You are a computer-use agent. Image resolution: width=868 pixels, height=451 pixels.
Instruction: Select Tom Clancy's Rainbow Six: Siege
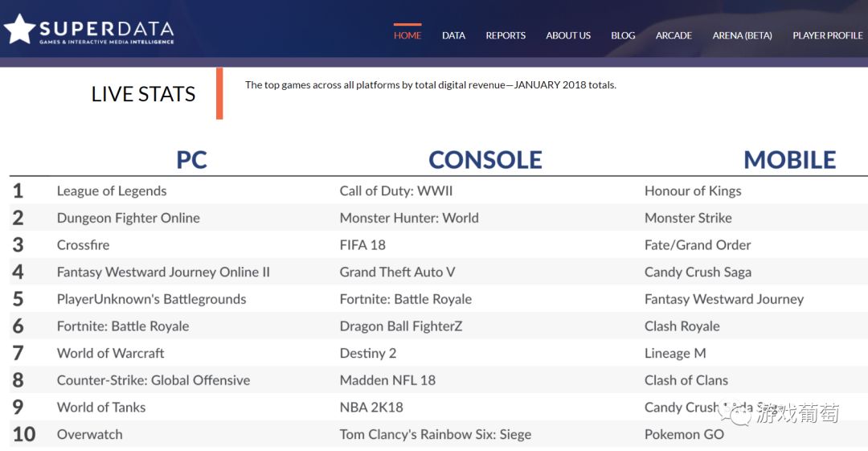[436, 434]
